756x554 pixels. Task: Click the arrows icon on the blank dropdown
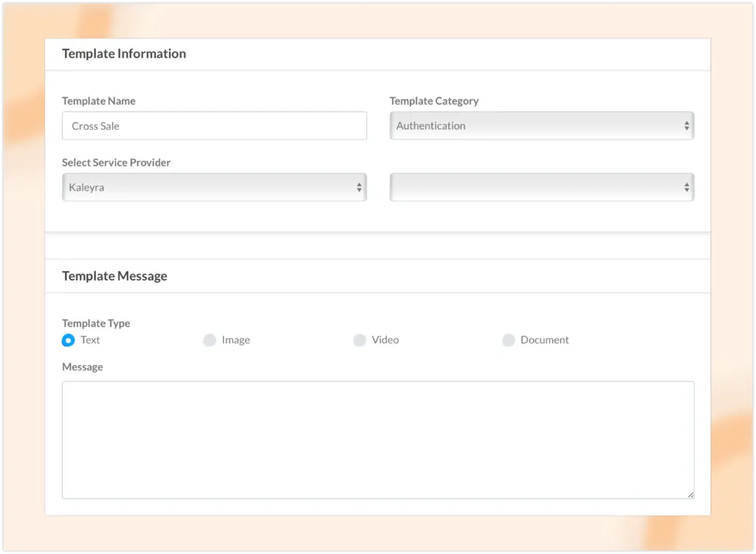pyautogui.click(x=687, y=187)
